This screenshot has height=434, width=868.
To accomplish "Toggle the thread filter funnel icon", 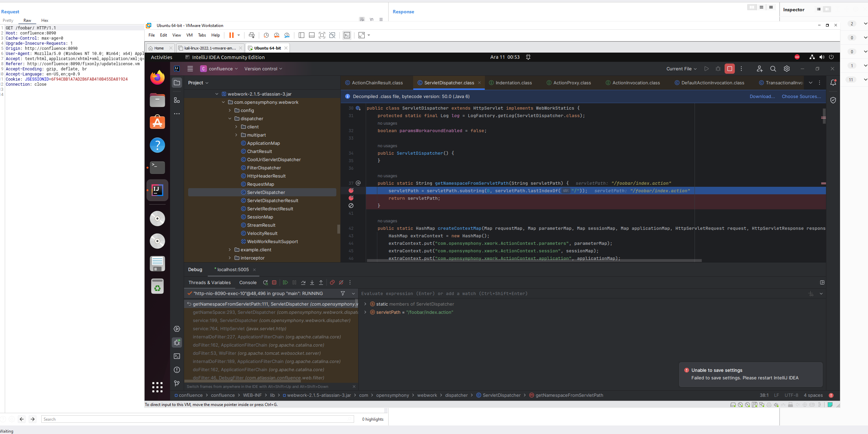I will [343, 293].
